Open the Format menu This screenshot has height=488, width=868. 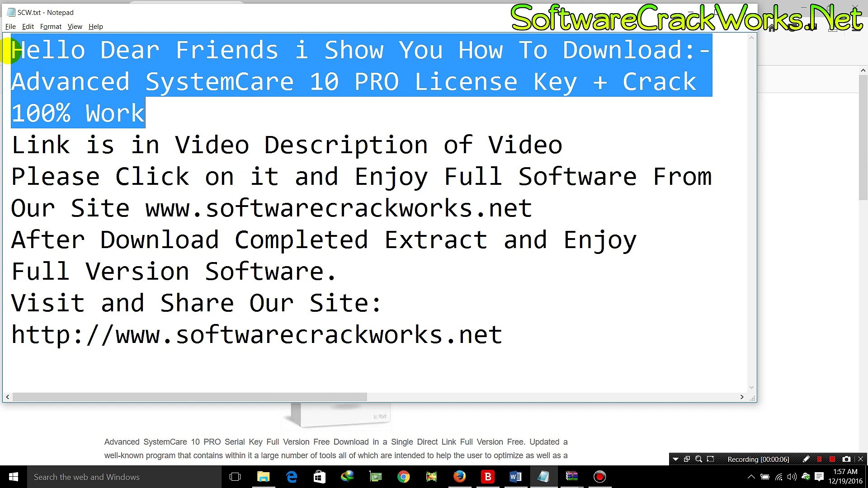[x=51, y=27]
